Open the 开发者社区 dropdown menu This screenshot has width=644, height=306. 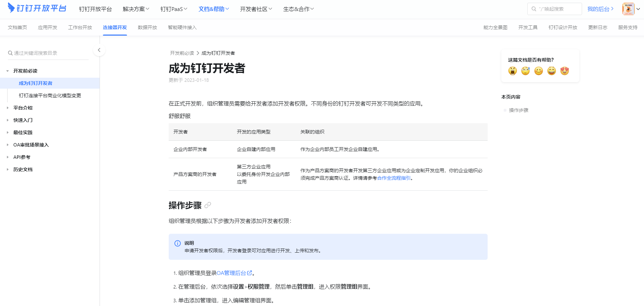[256, 9]
